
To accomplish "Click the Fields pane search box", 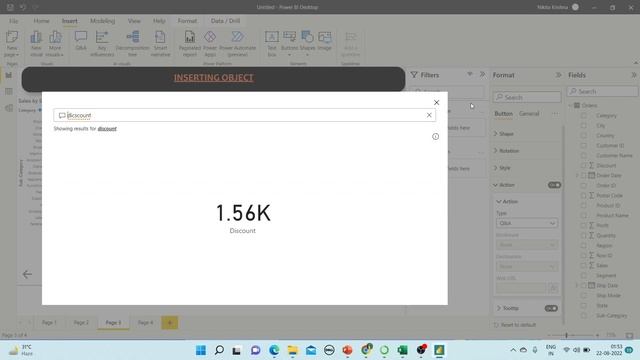I will pos(602,91).
